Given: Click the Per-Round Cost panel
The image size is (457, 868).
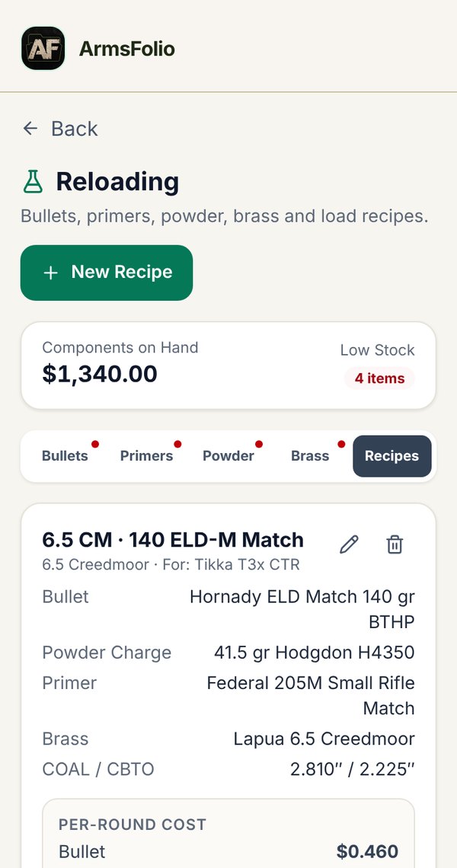Looking at the screenshot, I should pos(228,833).
